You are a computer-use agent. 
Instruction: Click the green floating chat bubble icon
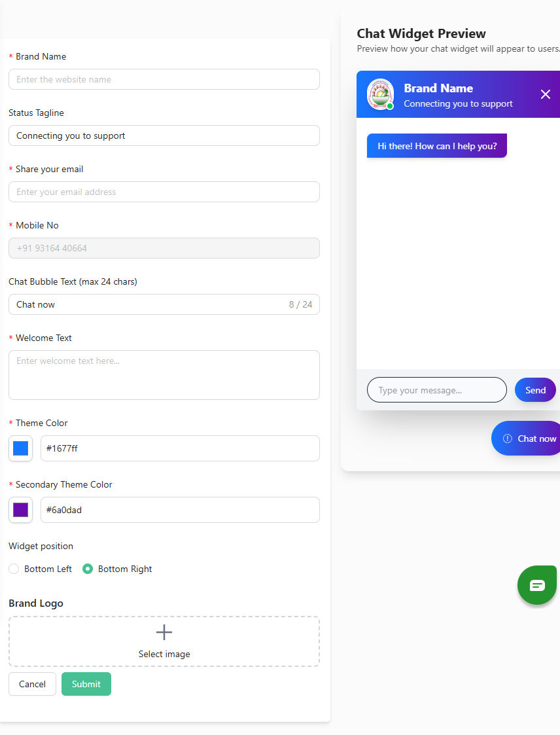pyautogui.click(x=536, y=584)
